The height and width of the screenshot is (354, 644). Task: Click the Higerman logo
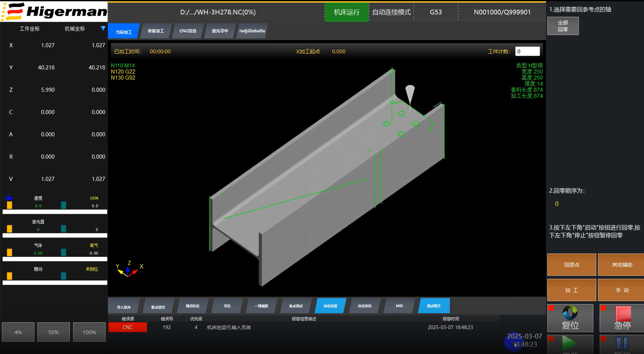point(54,11)
